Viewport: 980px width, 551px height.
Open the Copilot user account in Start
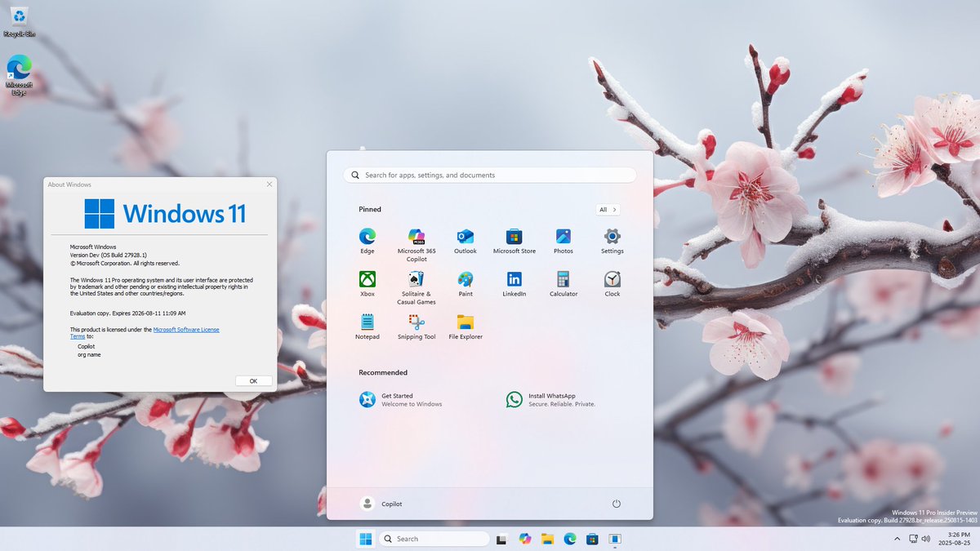click(x=381, y=504)
